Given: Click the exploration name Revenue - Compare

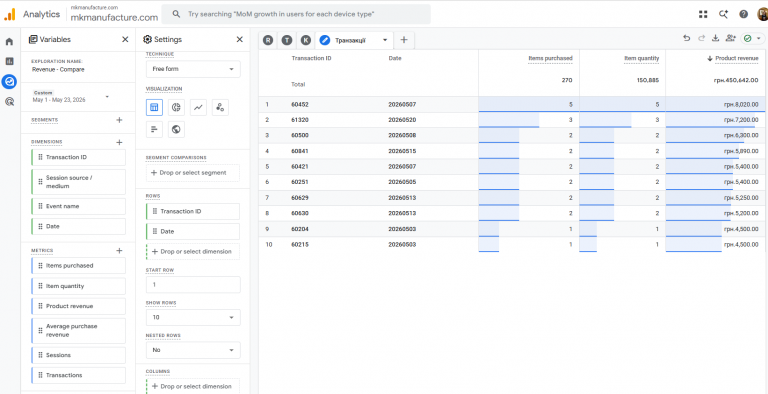Looking at the screenshot, I should pyautogui.click(x=58, y=70).
